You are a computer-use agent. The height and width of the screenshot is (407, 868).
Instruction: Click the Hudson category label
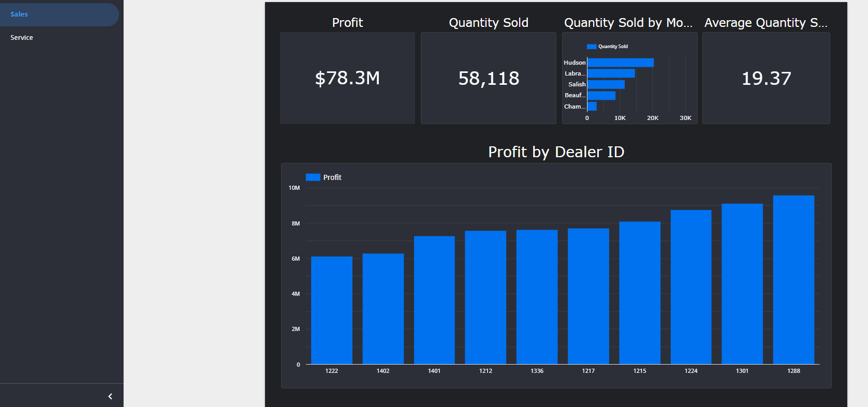point(575,63)
